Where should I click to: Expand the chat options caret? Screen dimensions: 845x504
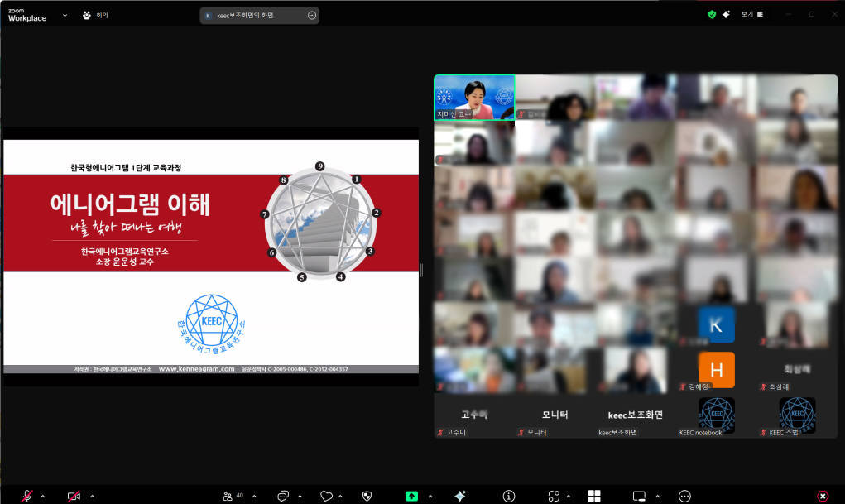(x=300, y=496)
